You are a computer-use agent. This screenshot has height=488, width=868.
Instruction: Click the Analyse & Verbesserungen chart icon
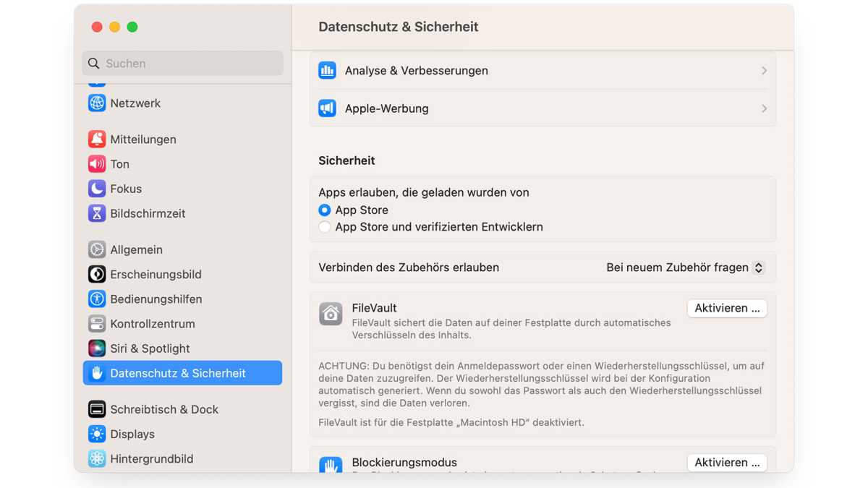point(328,70)
